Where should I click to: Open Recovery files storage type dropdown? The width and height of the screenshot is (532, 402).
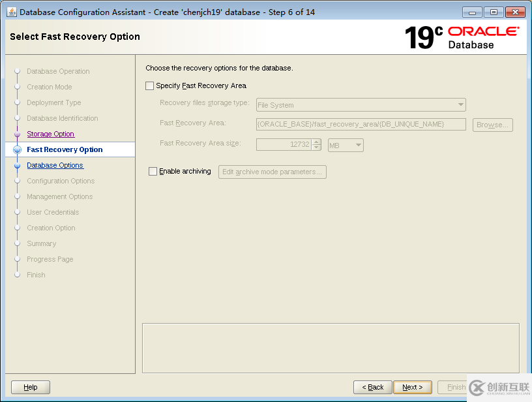(361, 105)
